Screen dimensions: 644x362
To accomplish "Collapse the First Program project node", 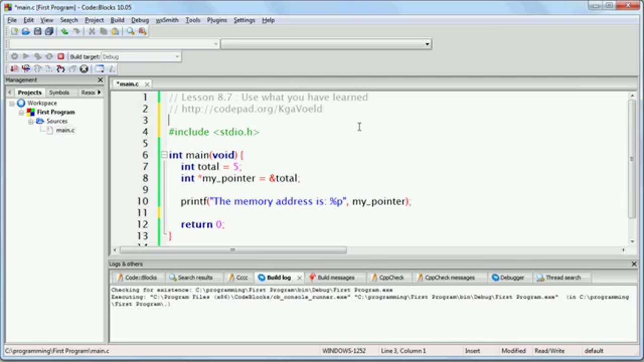I will coord(22,112).
